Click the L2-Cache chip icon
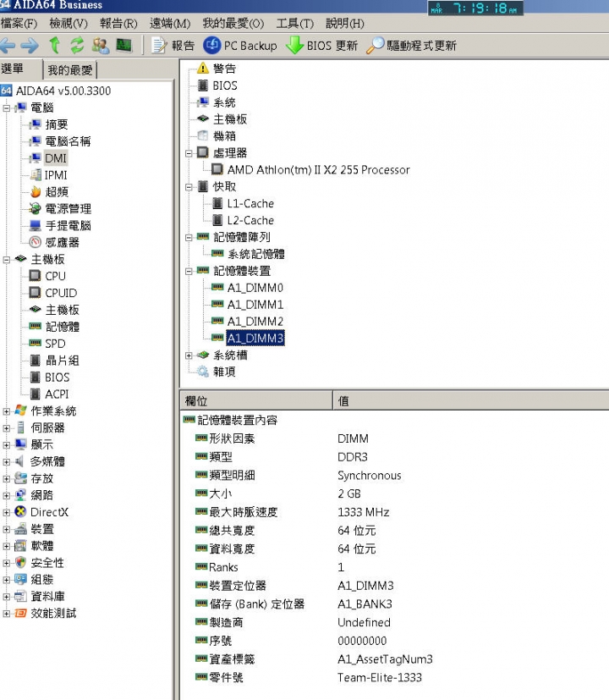This screenshot has width=609, height=700. (x=217, y=220)
